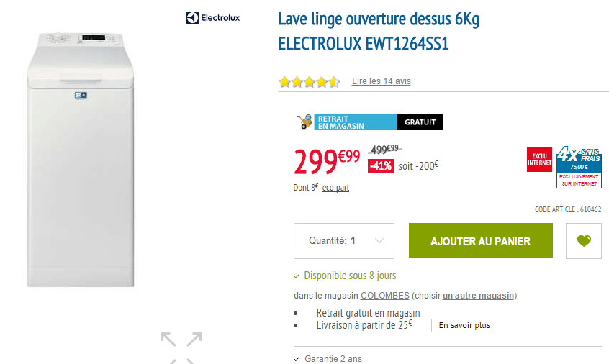Add product to wishlist with heart icon
This screenshot has width=609, height=364.
point(583,240)
